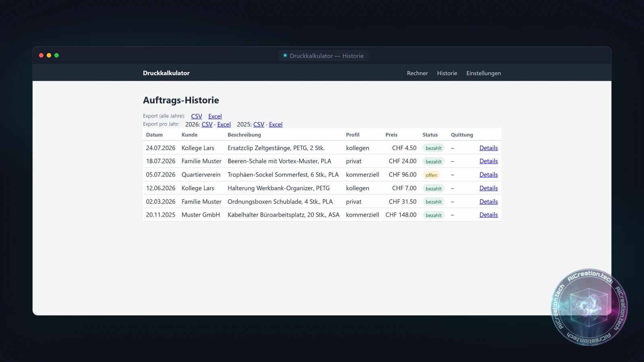Image resolution: width=644 pixels, height=362 pixels.
Task: Click customer 'Muster GmbH'
Action: click(x=200, y=215)
